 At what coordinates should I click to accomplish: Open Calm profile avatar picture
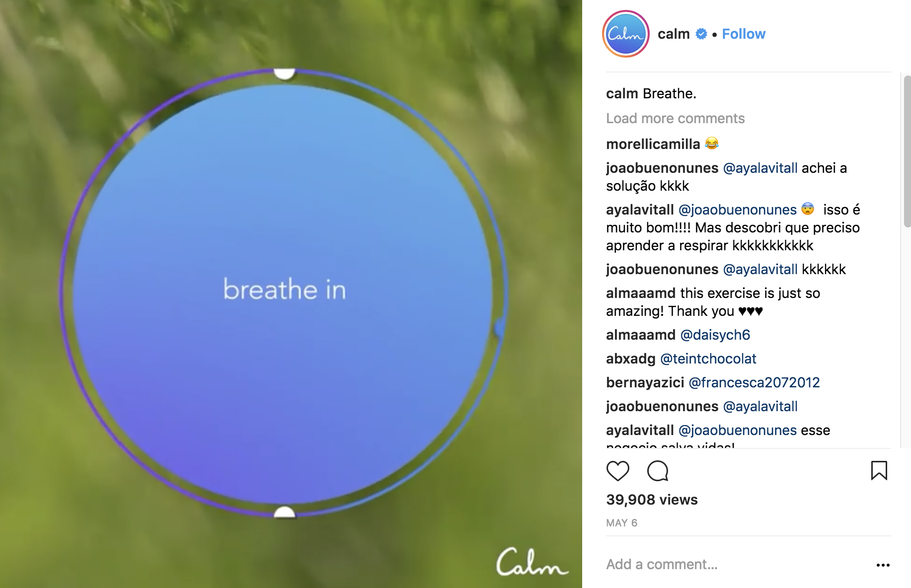(626, 34)
